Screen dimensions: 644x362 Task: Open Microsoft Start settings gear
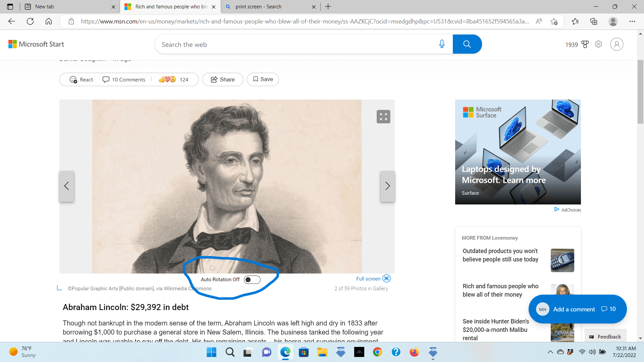pos(598,44)
